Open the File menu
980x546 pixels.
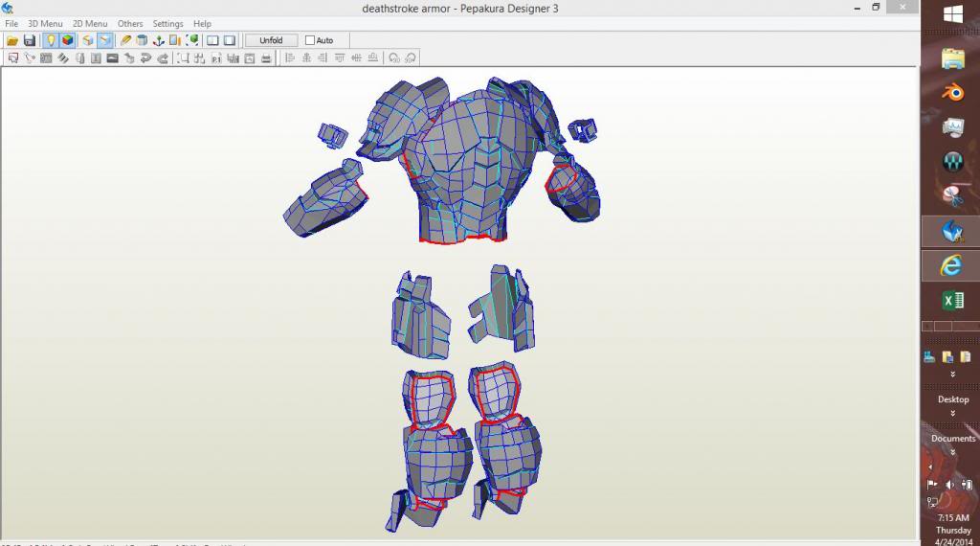(x=11, y=24)
